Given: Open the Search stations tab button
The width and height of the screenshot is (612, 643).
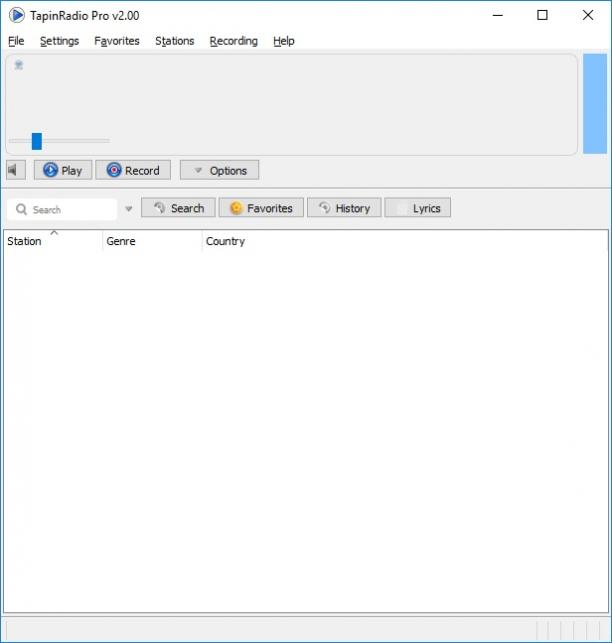Looking at the screenshot, I should pos(178,207).
